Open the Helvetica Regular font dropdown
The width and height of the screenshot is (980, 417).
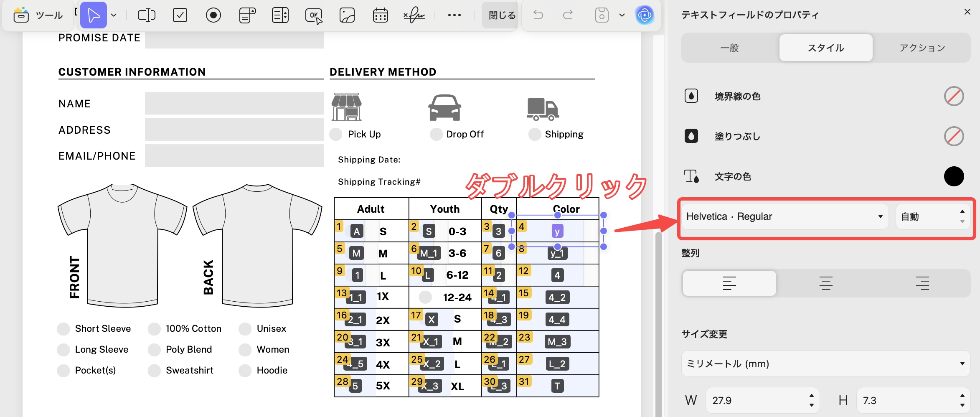coord(785,216)
